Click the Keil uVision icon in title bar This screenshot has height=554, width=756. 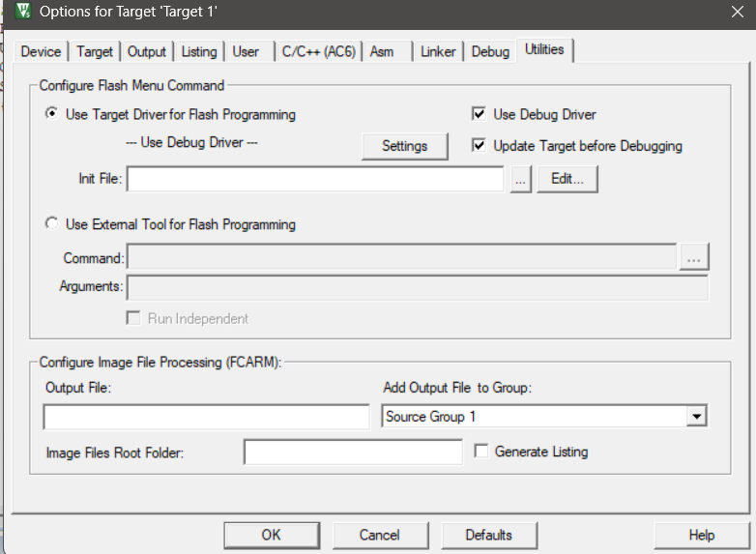point(24,14)
